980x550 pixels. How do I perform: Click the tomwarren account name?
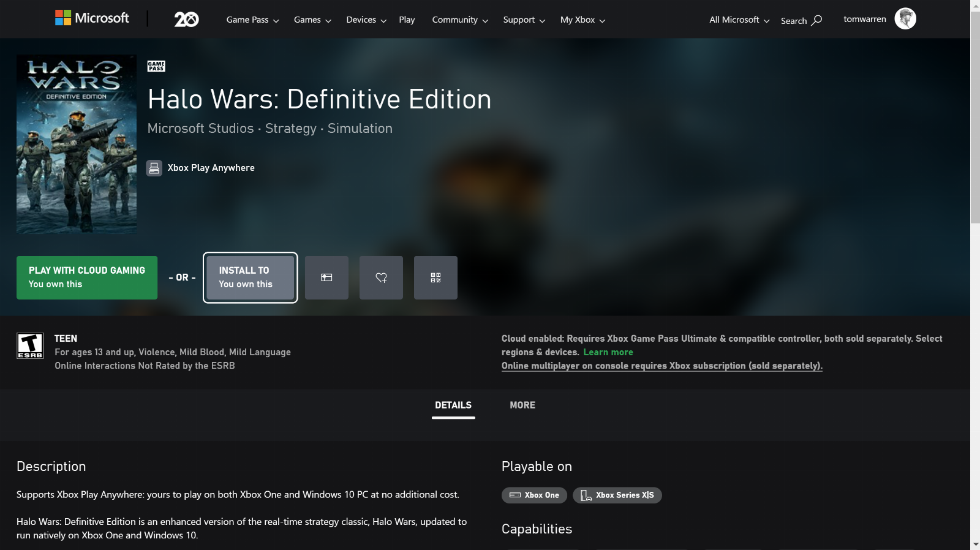coord(865,19)
